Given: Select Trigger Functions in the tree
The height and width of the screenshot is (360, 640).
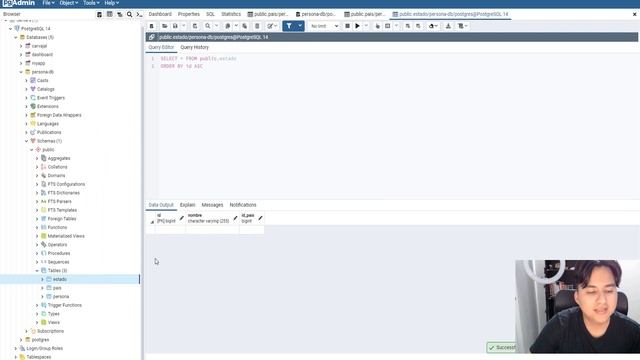Looking at the screenshot, I should (64, 305).
